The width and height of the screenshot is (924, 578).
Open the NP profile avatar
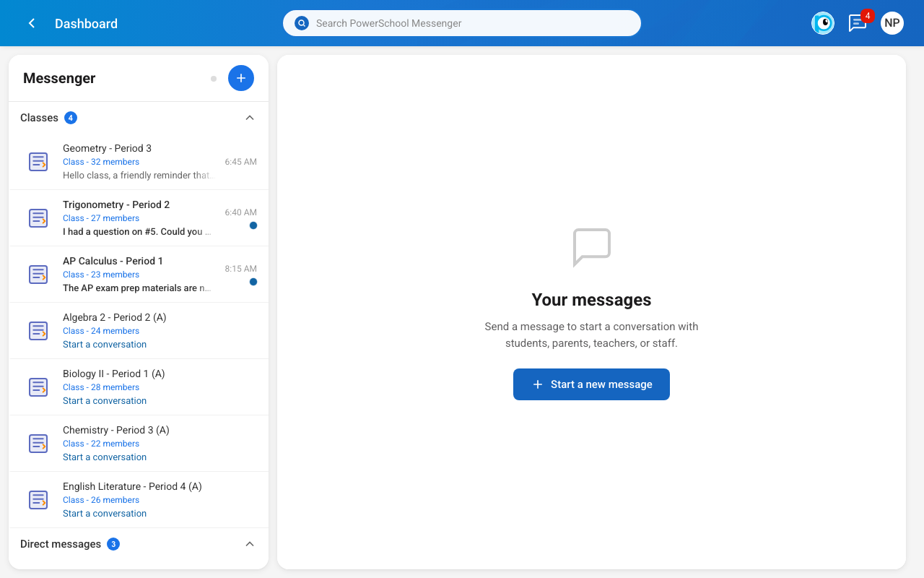(892, 23)
